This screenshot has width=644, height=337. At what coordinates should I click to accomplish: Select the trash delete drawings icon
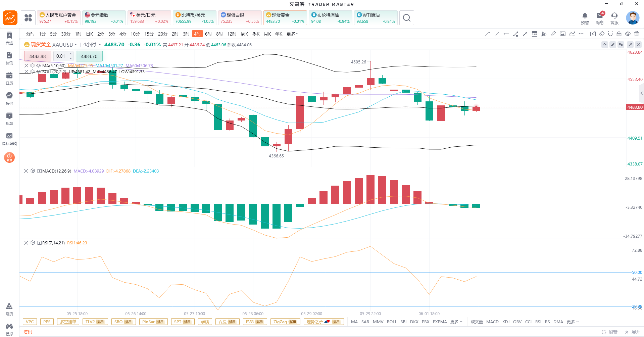[637, 34]
